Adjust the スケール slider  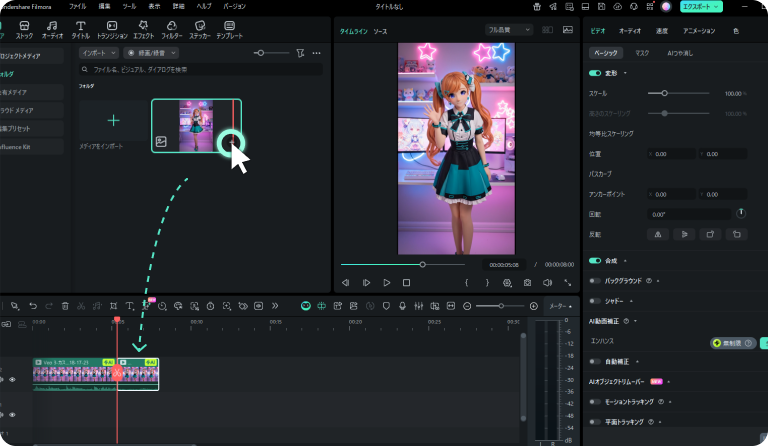(665, 93)
